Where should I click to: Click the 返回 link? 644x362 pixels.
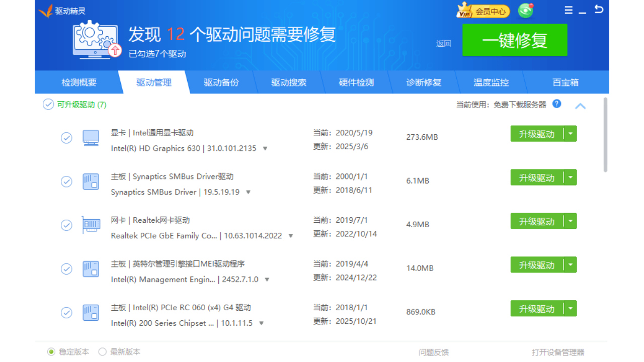444,44
